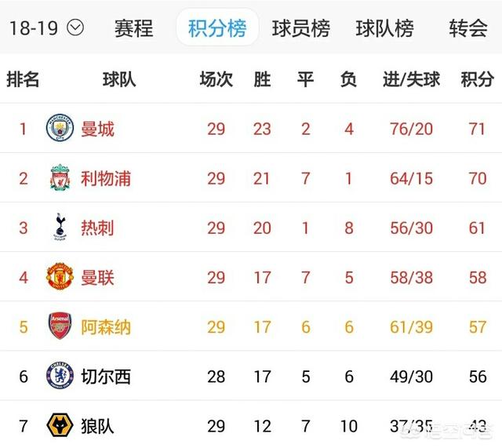
Task: Click the 积分 column header
Action: 477,79
